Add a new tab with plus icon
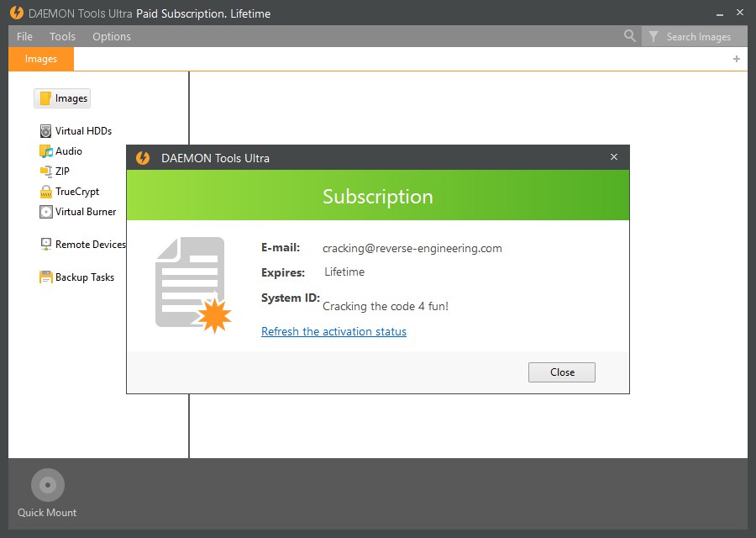The height and width of the screenshot is (538, 756). coord(736,59)
